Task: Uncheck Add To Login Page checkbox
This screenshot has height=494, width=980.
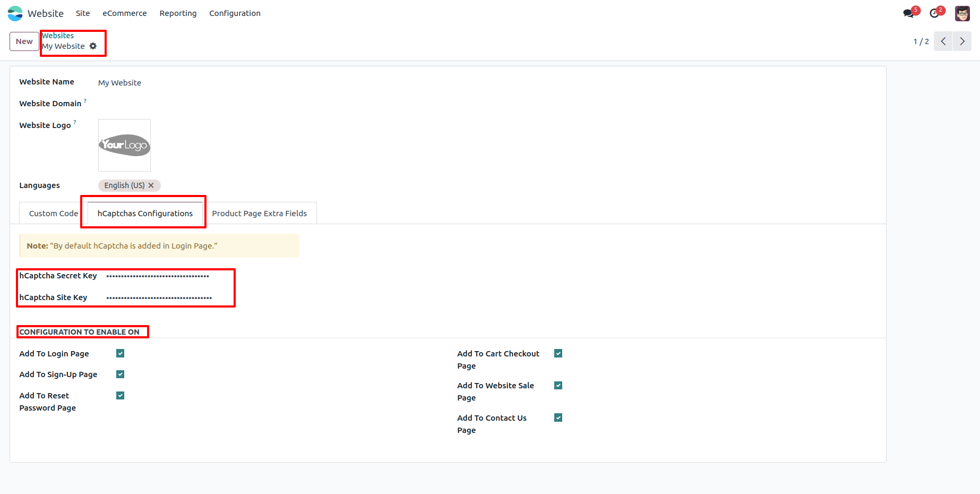Action: pos(121,354)
